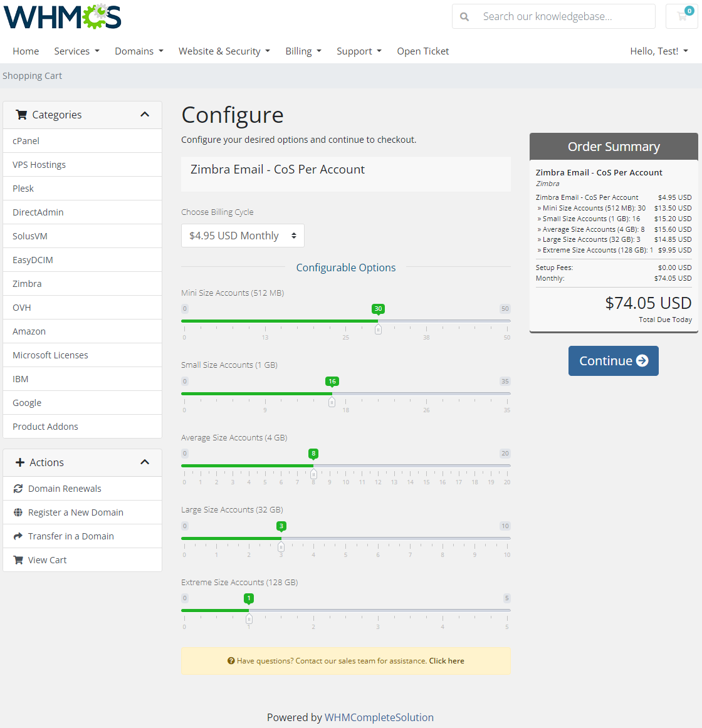The width and height of the screenshot is (702, 728).
Task: Select IBM category
Action: click(82, 379)
